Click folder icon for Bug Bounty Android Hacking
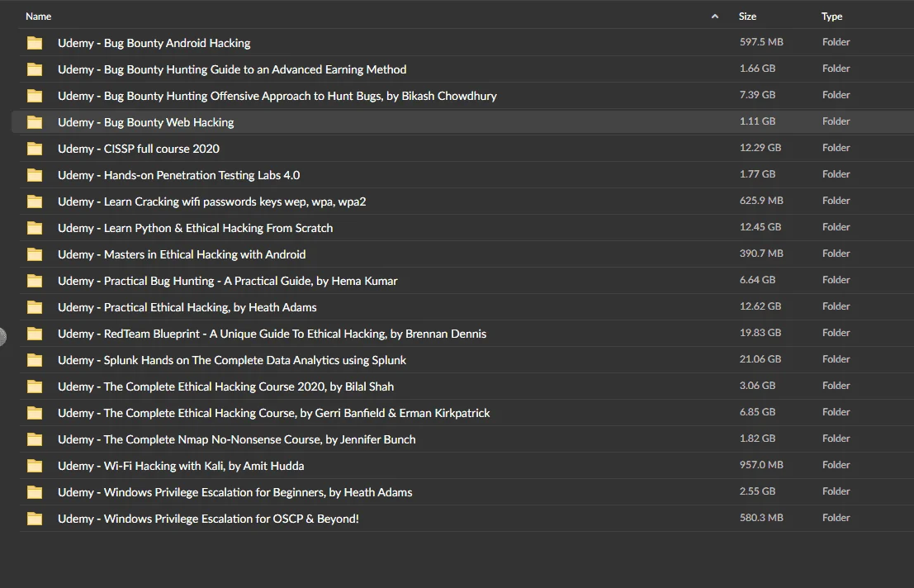Image resolution: width=914 pixels, height=588 pixels. click(x=35, y=43)
